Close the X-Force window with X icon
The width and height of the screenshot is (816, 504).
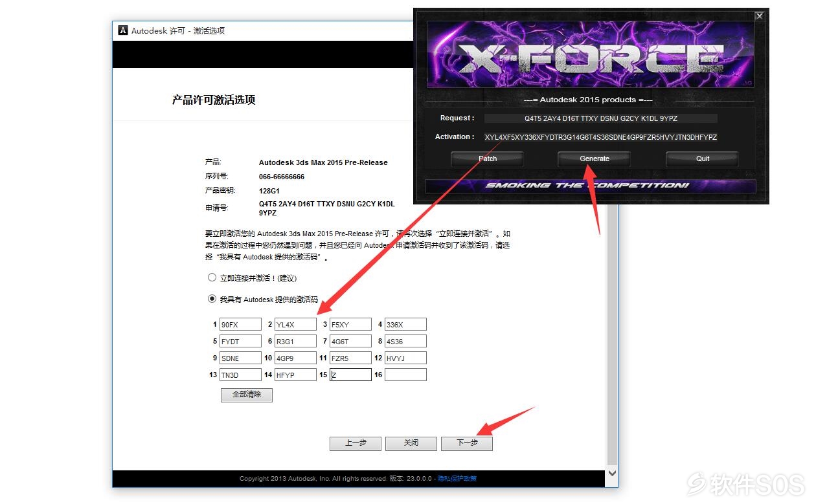point(760,16)
